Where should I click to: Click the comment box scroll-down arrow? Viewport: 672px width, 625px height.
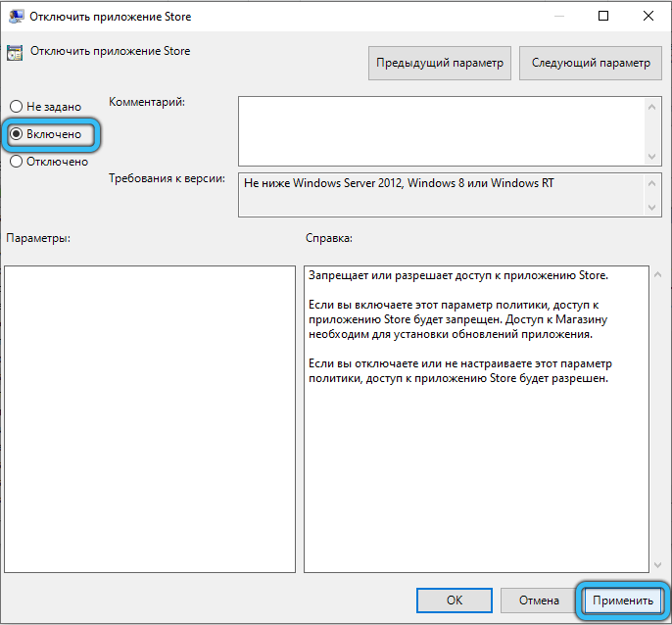651,157
